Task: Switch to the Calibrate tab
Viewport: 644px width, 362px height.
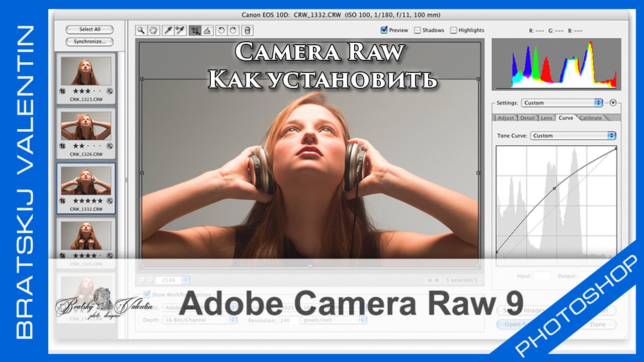Action: coord(591,118)
